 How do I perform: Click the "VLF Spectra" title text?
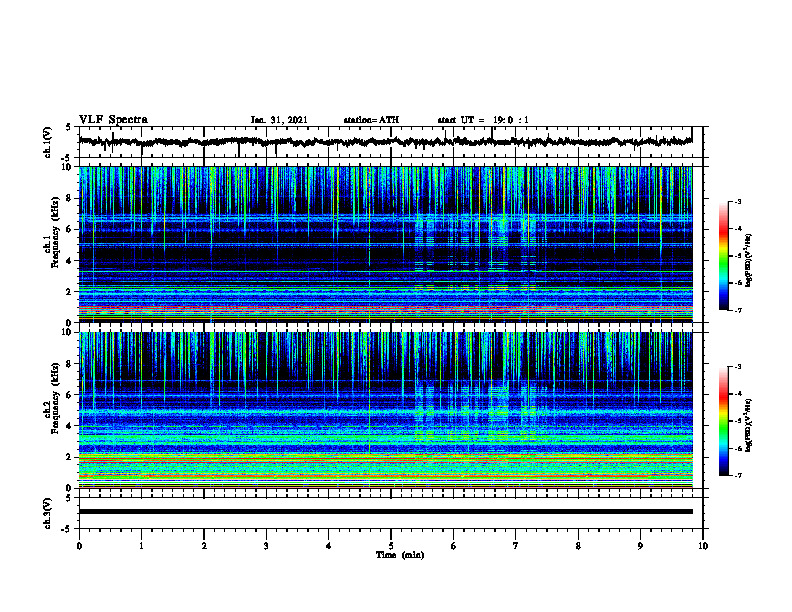[113, 120]
